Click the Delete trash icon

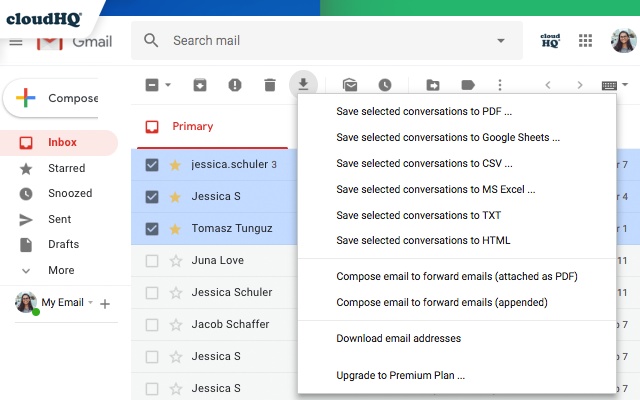point(270,85)
